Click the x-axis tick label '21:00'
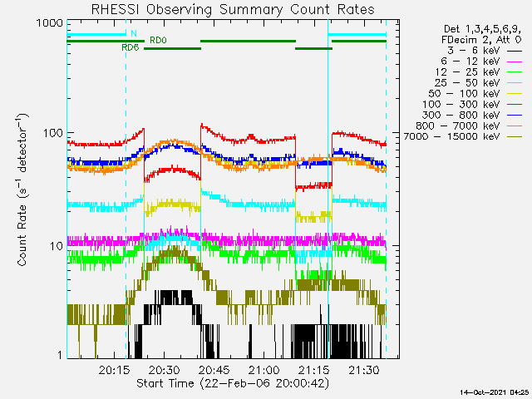 point(264,370)
